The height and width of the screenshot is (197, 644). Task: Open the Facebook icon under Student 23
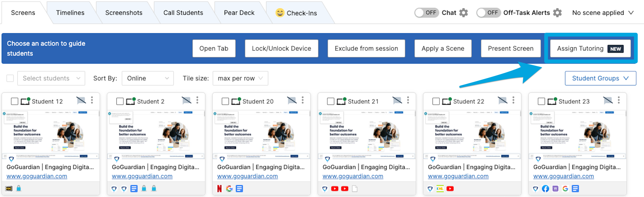pyautogui.click(x=545, y=188)
